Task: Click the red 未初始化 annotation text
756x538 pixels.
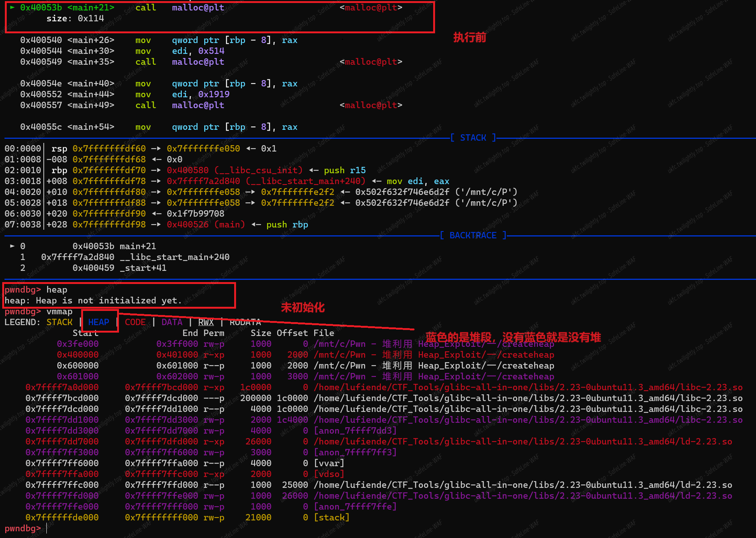Action: 303,308
